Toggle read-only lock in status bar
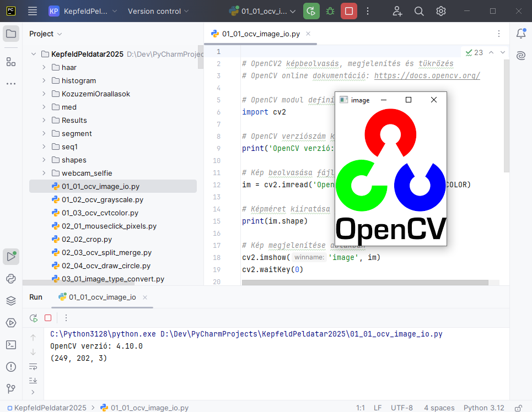The image size is (532, 412). tap(518, 408)
